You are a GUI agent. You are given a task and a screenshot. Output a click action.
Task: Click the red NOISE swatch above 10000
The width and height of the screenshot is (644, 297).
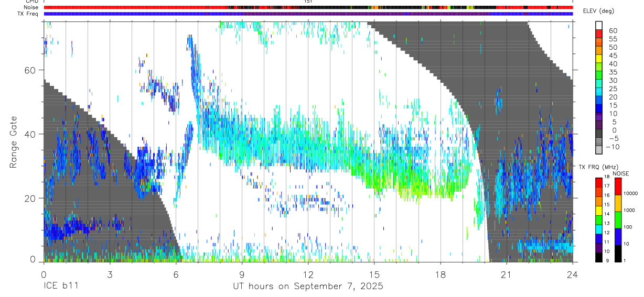point(618,186)
